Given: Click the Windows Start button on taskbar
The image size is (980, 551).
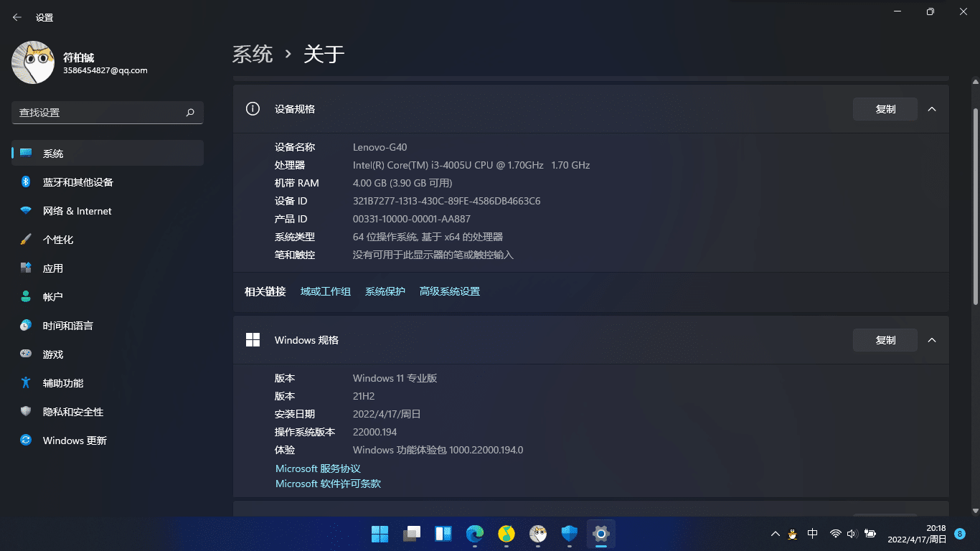Looking at the screenshot, I should (380, 534).
